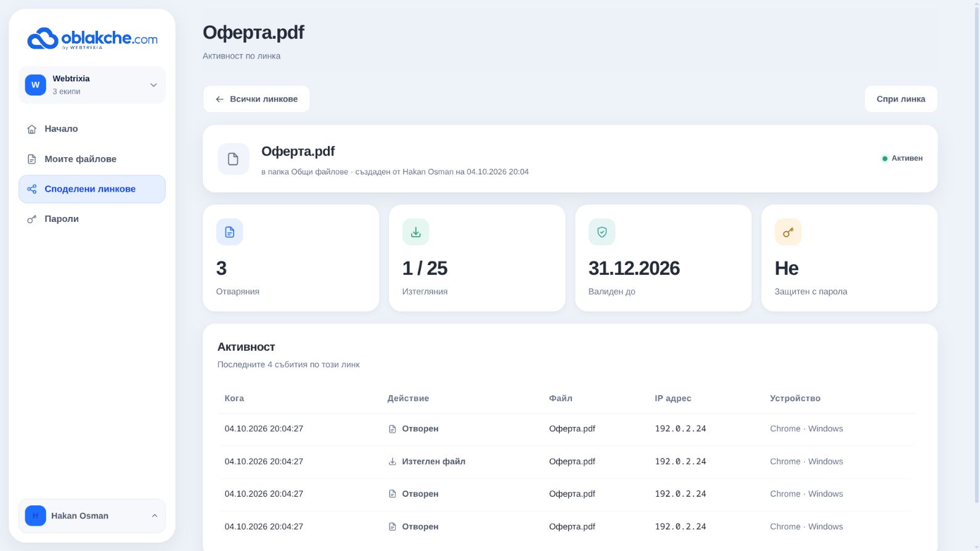Image resolution: width=980 pixels, height=551 pixels.
Task: Click the shield icon above Валиден до
Action: [x=602, y=232]
